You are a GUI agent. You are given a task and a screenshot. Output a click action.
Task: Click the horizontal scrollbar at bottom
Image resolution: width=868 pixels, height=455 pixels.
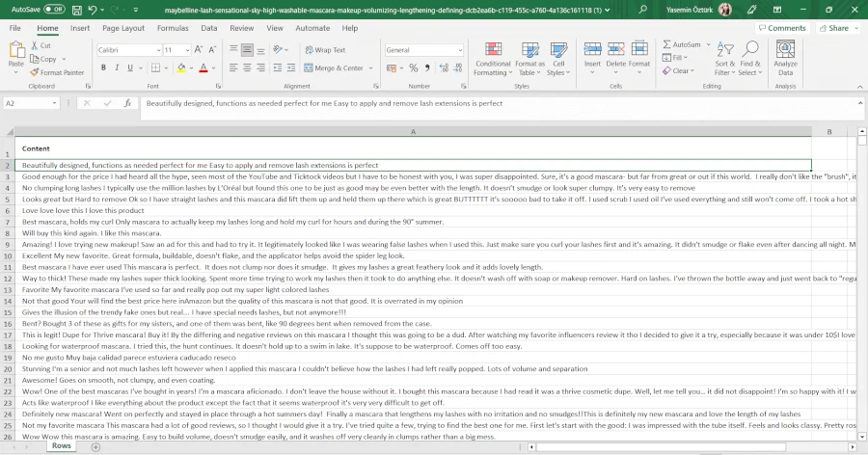[661, 446]
